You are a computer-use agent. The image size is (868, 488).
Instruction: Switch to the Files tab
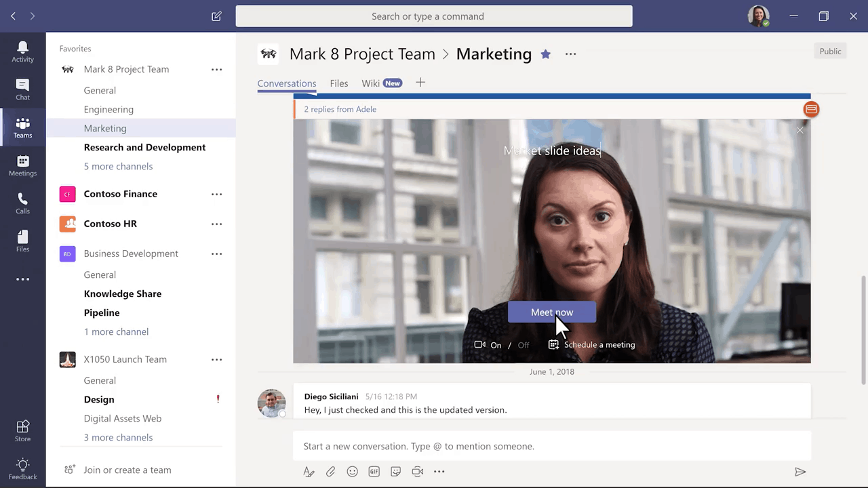338,83
